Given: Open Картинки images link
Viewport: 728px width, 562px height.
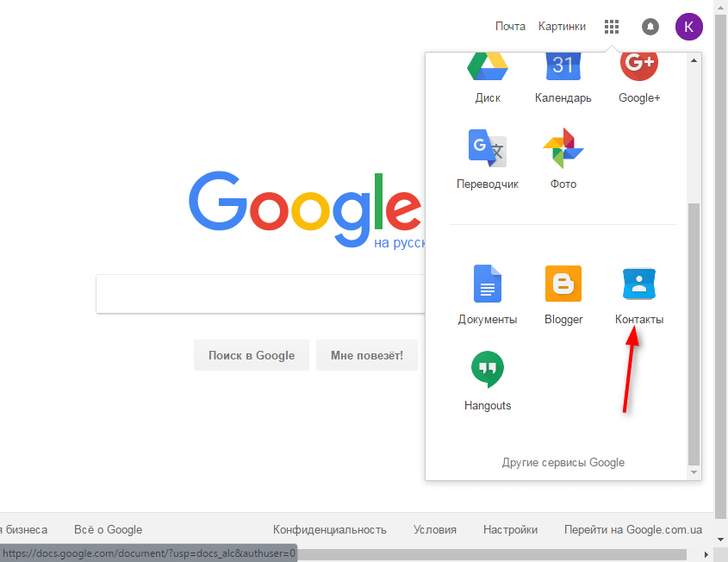Looking at the screenshot, I should point(562,27).
